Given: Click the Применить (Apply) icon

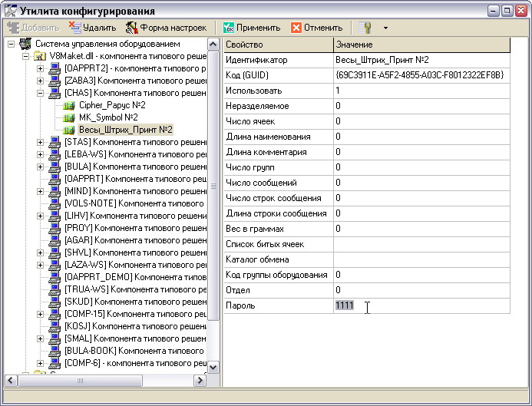Looking at the screenshot, I should [x=228, y=28].
